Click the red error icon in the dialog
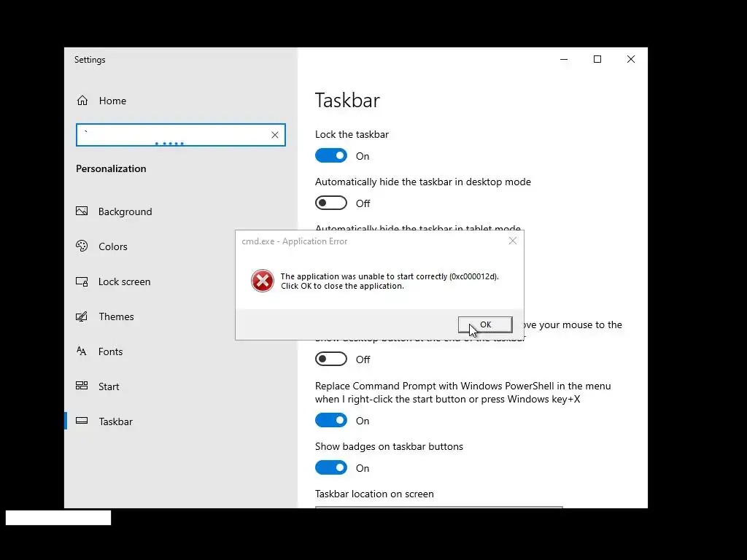 click(263, 281)
